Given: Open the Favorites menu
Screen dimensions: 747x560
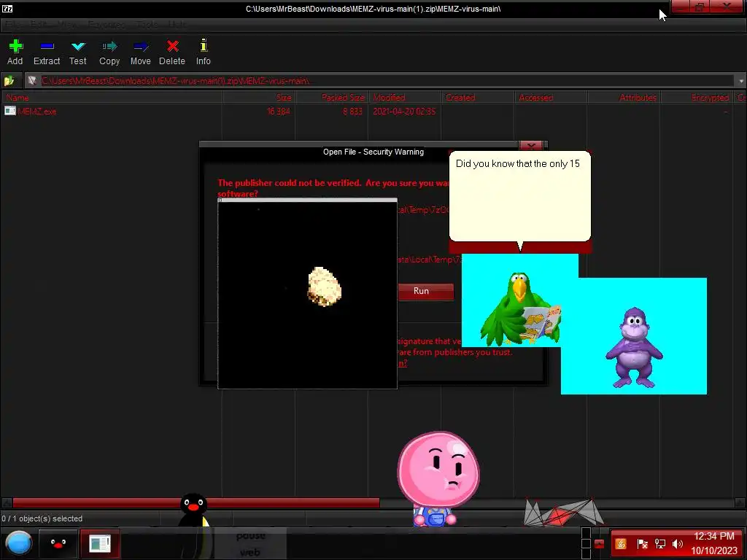Looking at the screenshot, I should (107, 24).
